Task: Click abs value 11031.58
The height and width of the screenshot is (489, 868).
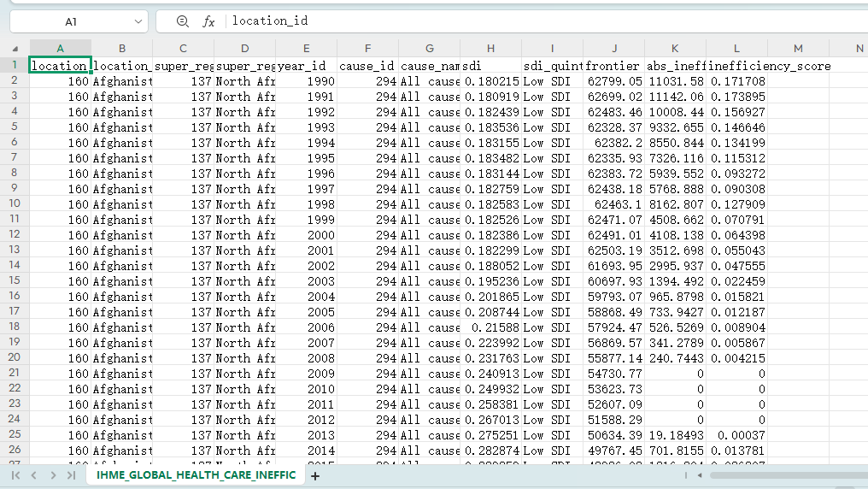Action: pyautogui.click(x=675, y=81)
